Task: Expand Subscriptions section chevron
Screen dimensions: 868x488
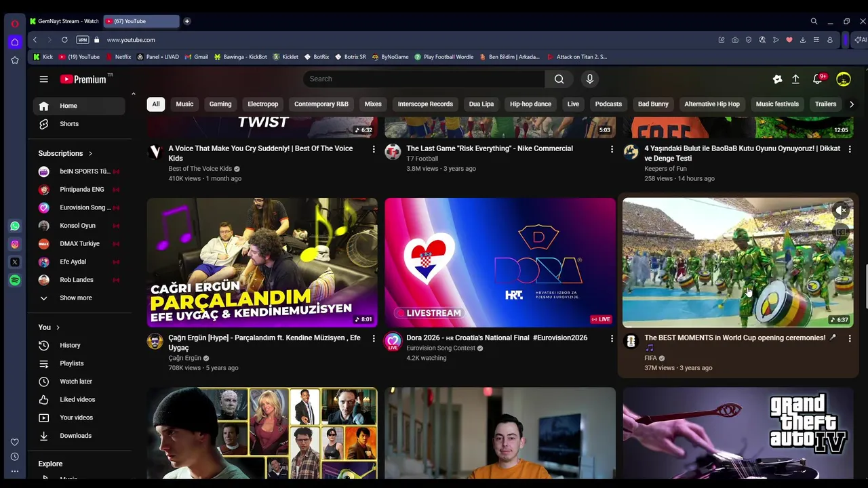Action: 90,154
